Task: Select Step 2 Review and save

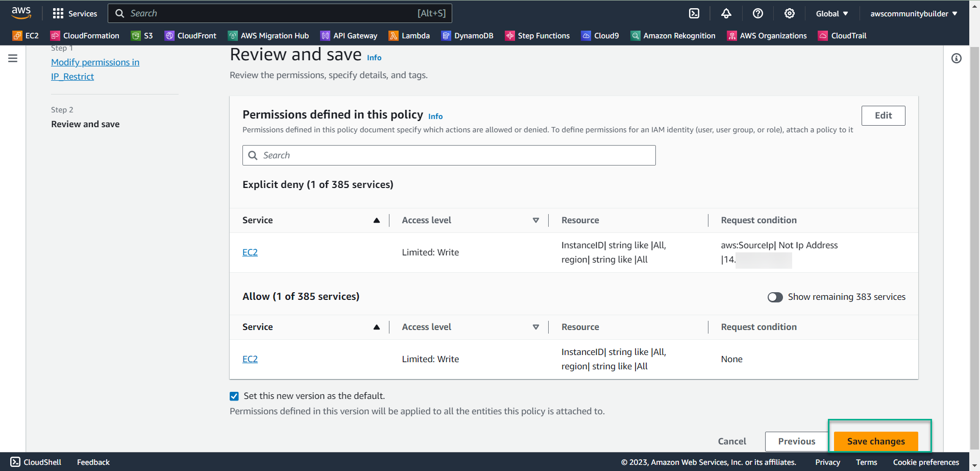Action: [85, 124]
